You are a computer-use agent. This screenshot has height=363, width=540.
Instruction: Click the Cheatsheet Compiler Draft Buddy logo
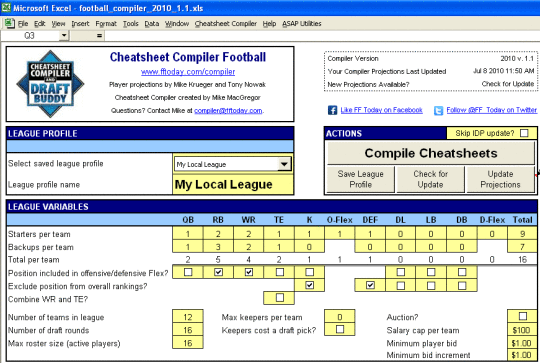click(x=50, y=84)
